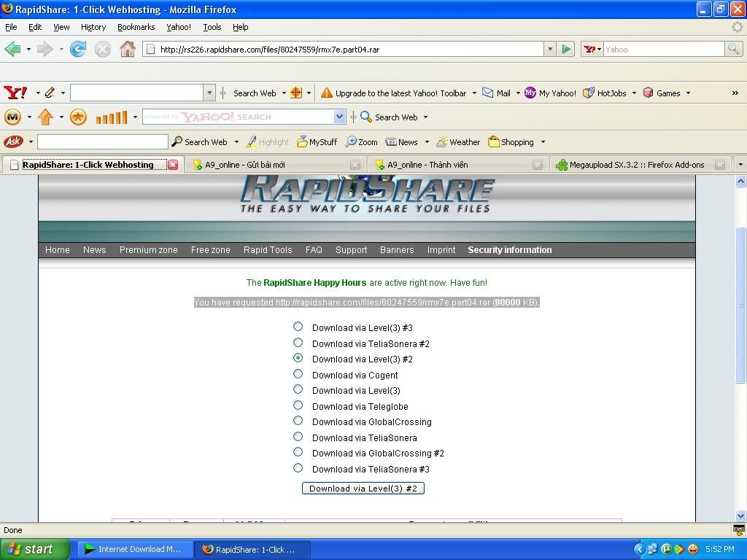The width and height of the screenshot is (747, 560).
Task: Click the orange up-arrow upload icon
Action: click(x=45, y=117)
